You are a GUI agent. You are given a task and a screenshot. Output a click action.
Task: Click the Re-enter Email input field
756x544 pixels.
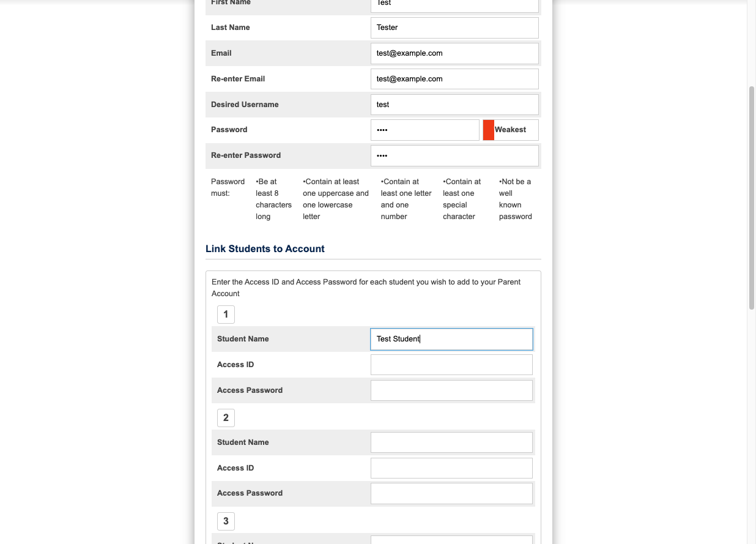[x=454, y=79]
